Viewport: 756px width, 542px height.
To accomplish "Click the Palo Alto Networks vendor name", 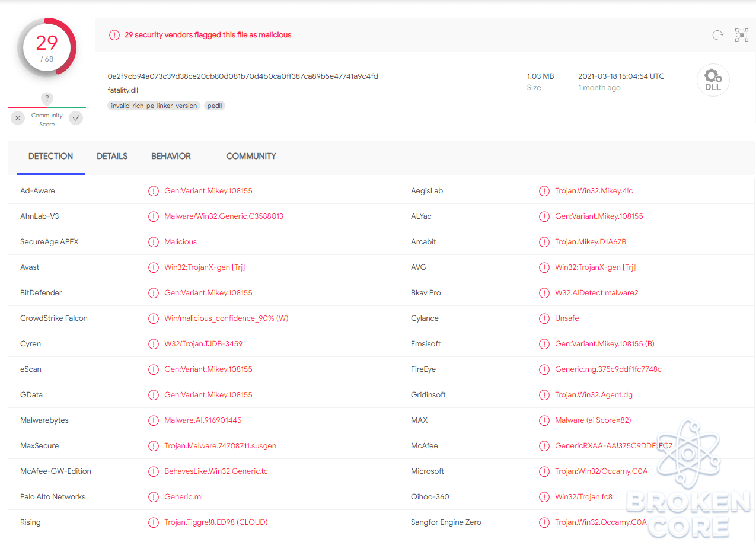I will click(53, 497).
